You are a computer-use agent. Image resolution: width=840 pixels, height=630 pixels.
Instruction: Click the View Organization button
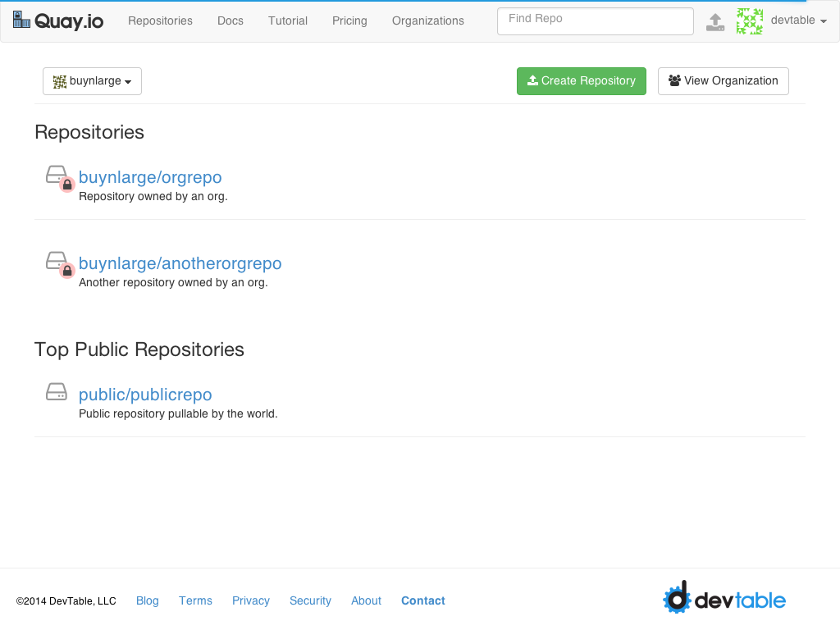click(724, 81)
